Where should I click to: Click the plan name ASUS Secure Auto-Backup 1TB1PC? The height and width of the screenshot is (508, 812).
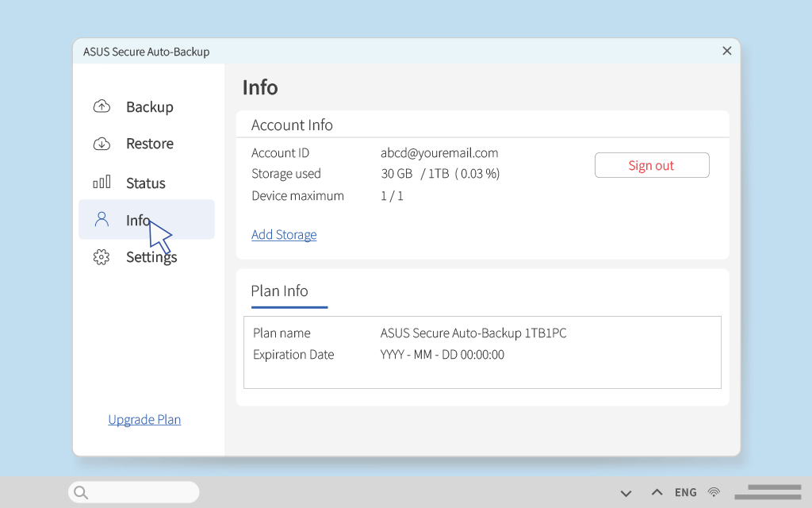pyautogui.click(x=473, y=333)
